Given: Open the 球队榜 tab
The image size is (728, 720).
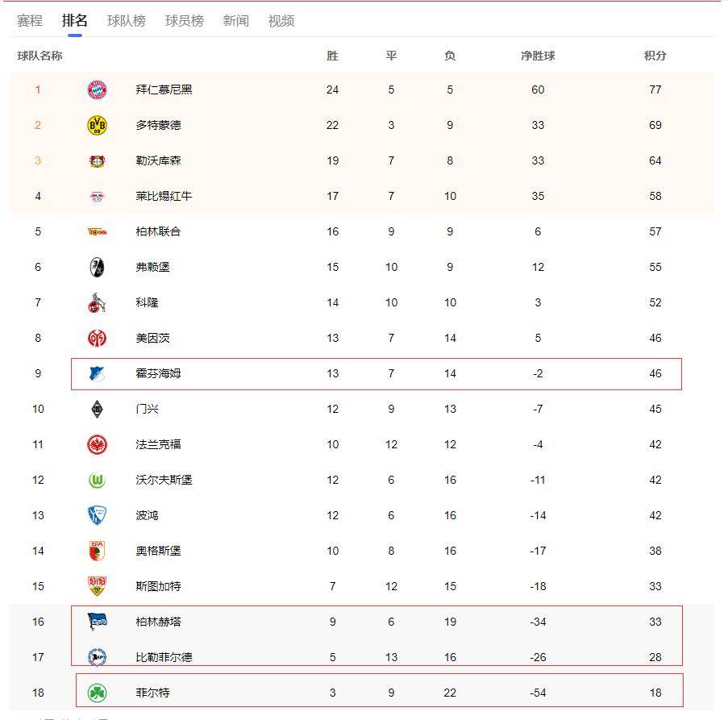Looking at the screenshot, I should pos(127,21).
